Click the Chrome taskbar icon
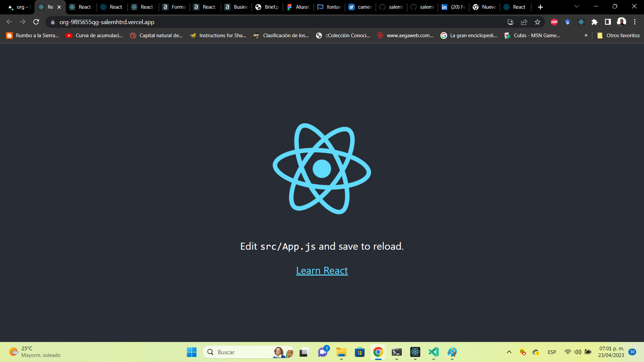The width and height of the screenshot is (644, 362). [378, 352]
